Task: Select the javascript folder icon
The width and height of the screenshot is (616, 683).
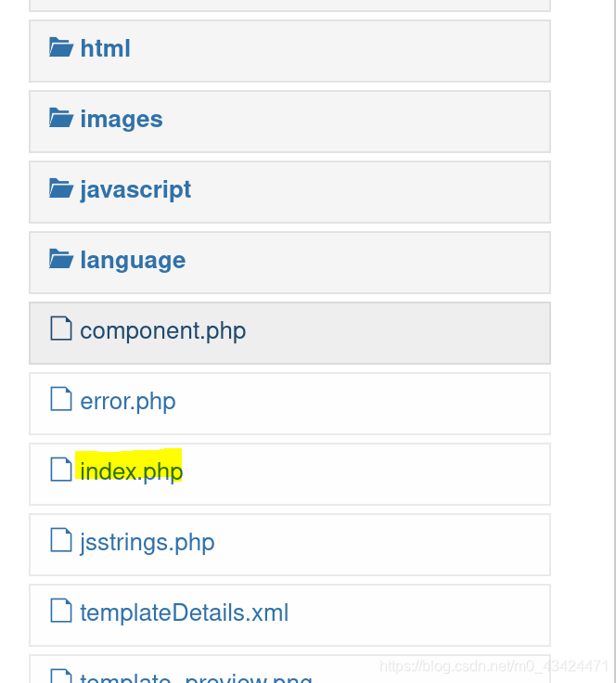Action: 61,188
